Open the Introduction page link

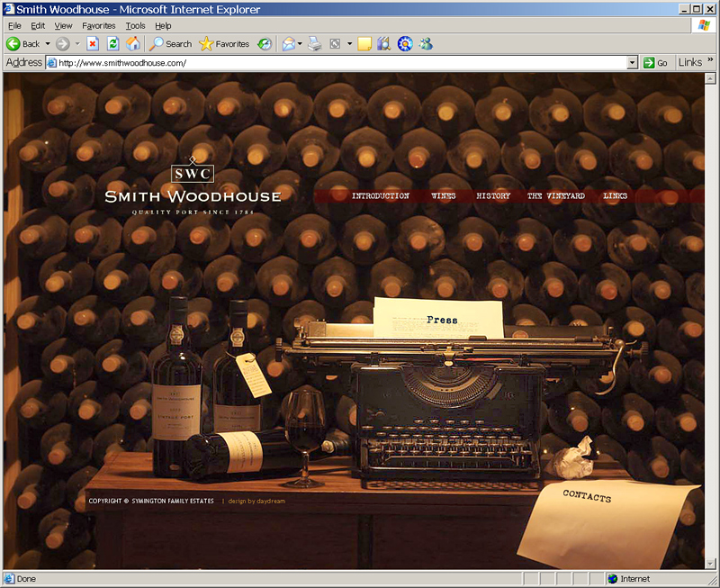point(381,196)
